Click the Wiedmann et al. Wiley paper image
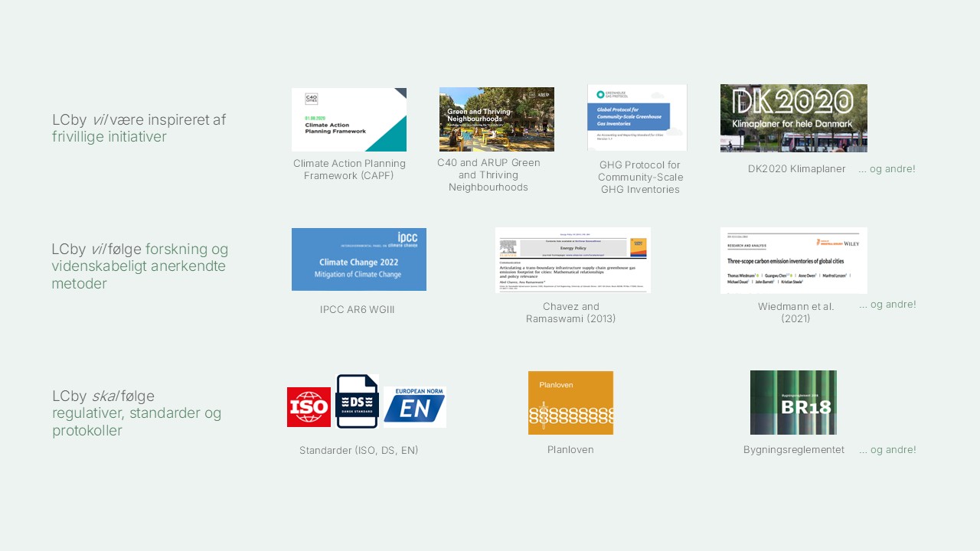 793,260
